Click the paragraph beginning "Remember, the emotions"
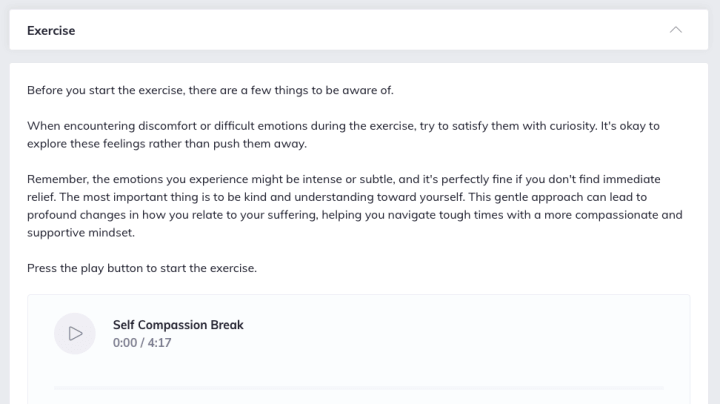Image resolution: width=720 pixels, height=404 pixels. 354,206
